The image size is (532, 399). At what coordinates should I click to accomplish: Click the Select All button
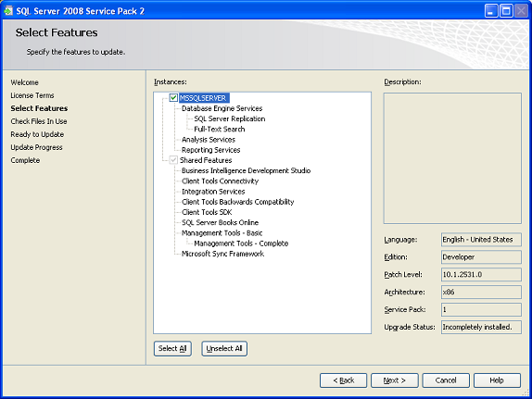[172, 348]
